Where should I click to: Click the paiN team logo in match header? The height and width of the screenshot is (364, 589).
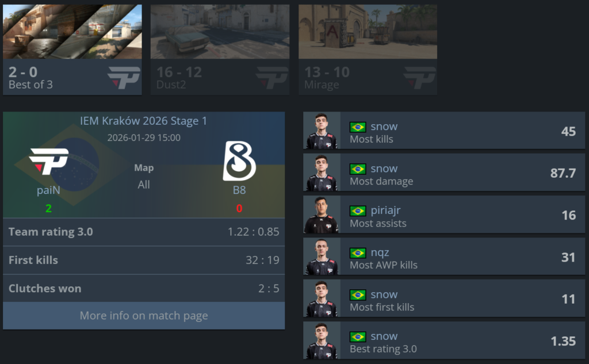[48, 162]
